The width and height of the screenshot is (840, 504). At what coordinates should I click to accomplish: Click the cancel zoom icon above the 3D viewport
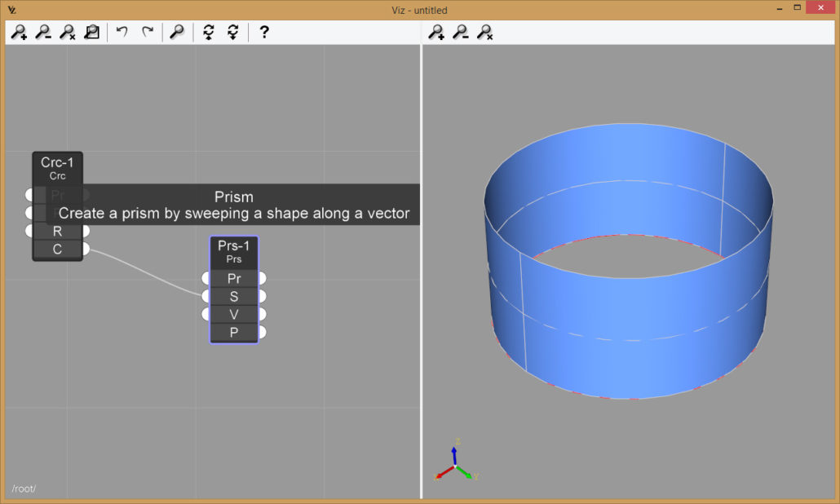click(483, 33)
